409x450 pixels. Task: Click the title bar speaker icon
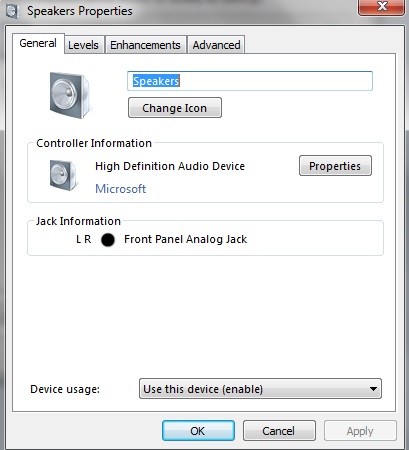pos(12,11)
